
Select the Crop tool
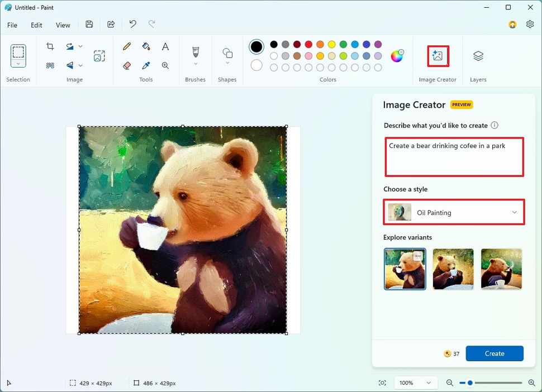coord(50,46)
